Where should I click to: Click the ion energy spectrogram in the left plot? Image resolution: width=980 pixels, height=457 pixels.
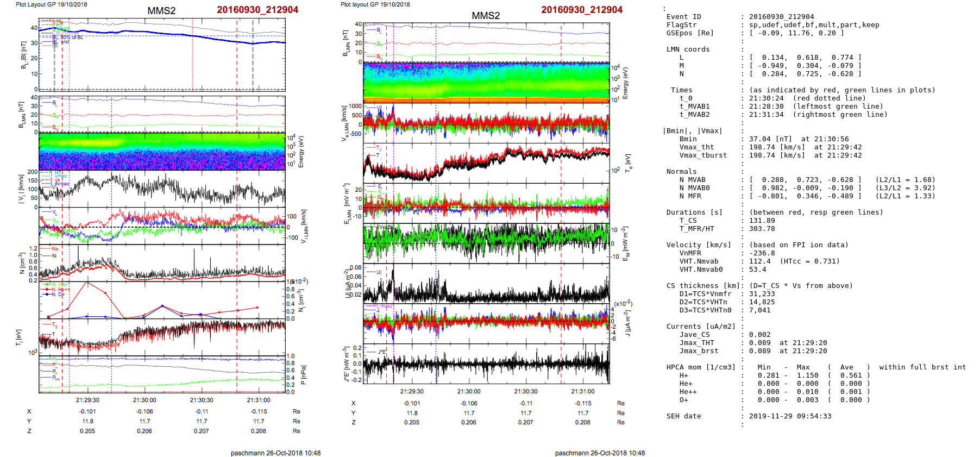click(162, 152)
